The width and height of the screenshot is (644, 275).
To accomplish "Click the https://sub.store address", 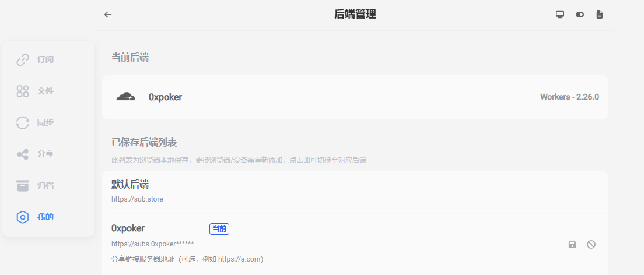I will tap(137, 199).
